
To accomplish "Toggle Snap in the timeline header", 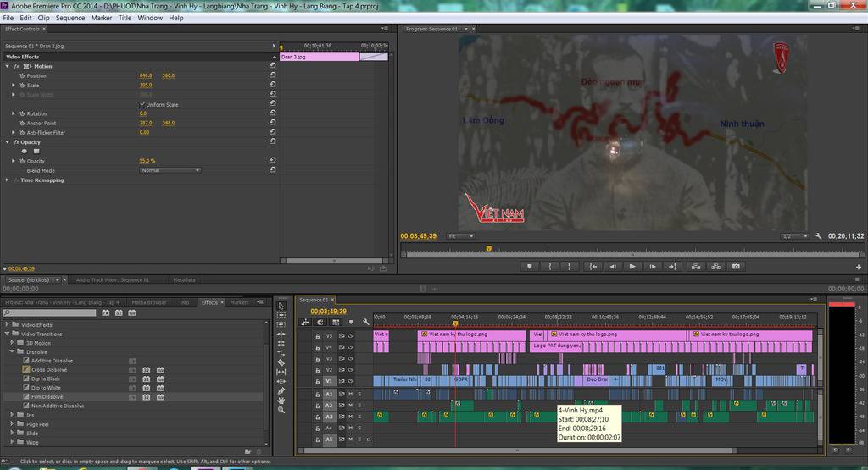I will pyautogui.click(x=320, y=322).
